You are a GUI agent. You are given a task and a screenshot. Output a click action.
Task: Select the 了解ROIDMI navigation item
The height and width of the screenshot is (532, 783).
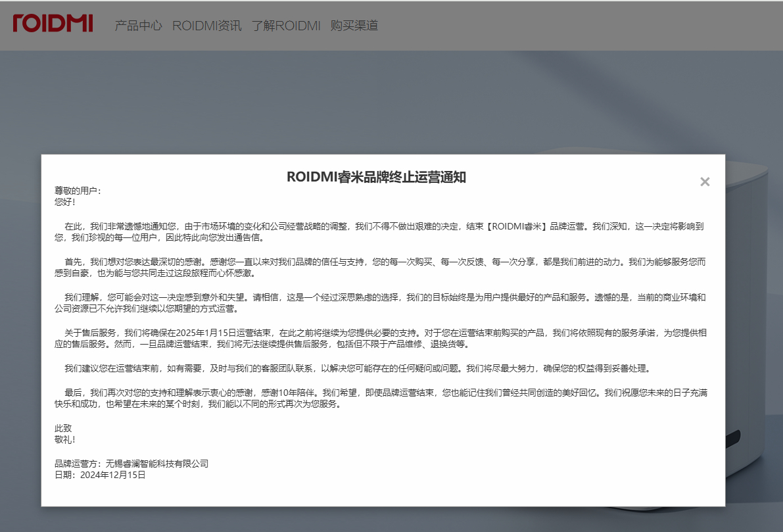[x=285, y=26]
